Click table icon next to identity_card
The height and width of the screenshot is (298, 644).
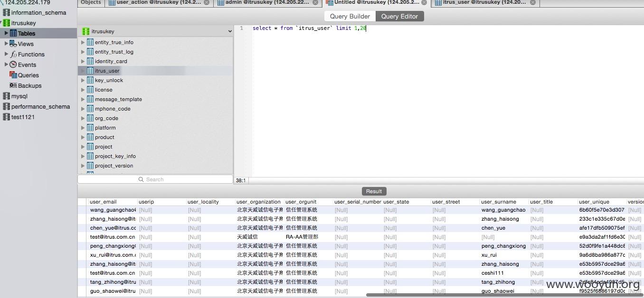tap(90, 61)
